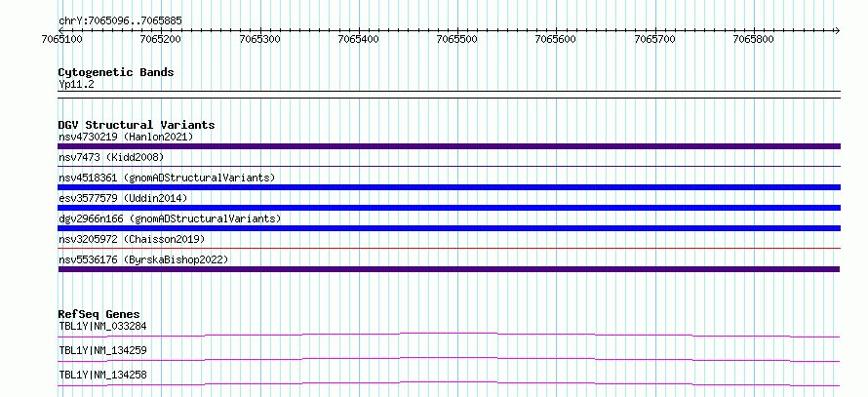Select the Yp11.2 band label
The image size is (868, 397).
click(77, 84)
